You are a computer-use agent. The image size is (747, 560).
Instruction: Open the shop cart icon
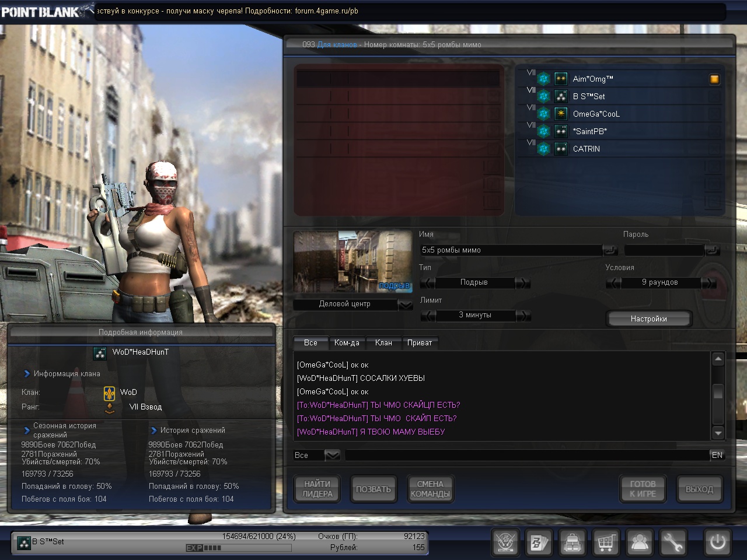pyautogui.click(x=606, y=542)
